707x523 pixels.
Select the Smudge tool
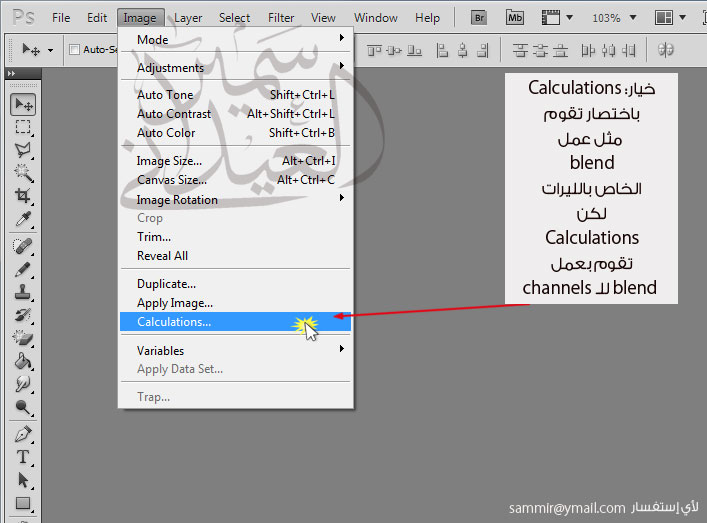click(23, 384)
